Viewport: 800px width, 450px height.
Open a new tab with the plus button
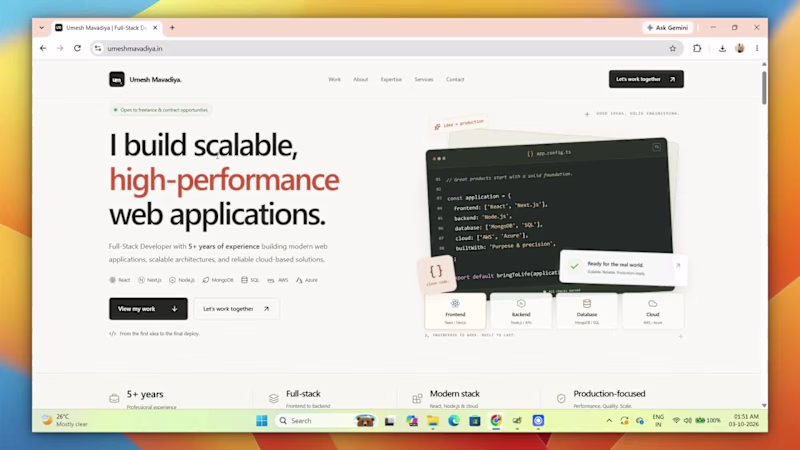172,28
